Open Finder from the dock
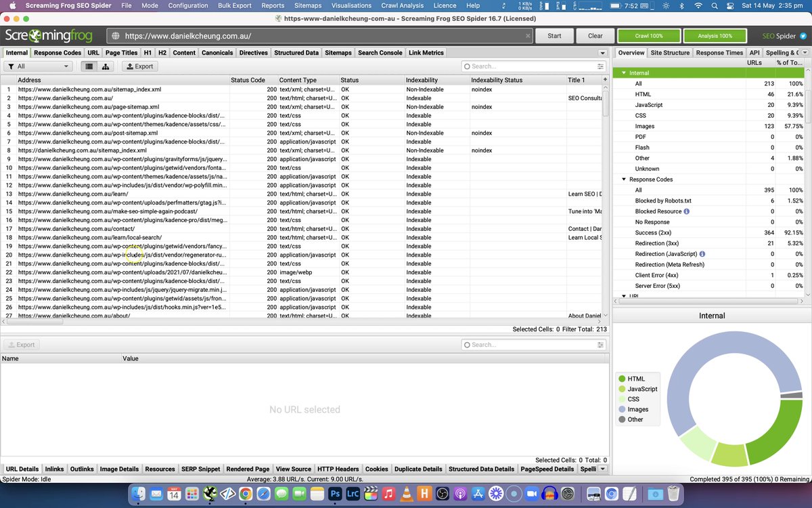Viewport: 812px width, 508px height. click(x=137, y=494)
